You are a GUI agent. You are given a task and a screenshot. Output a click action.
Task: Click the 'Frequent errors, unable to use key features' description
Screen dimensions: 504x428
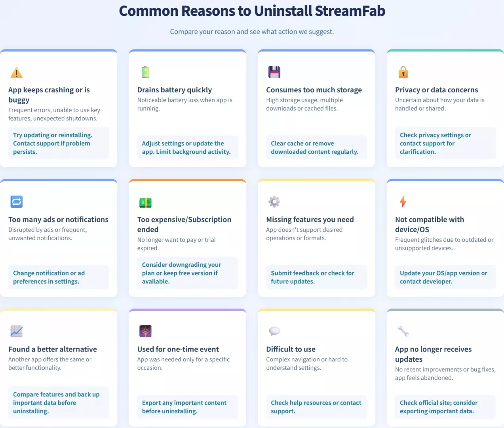coord(54,114)
